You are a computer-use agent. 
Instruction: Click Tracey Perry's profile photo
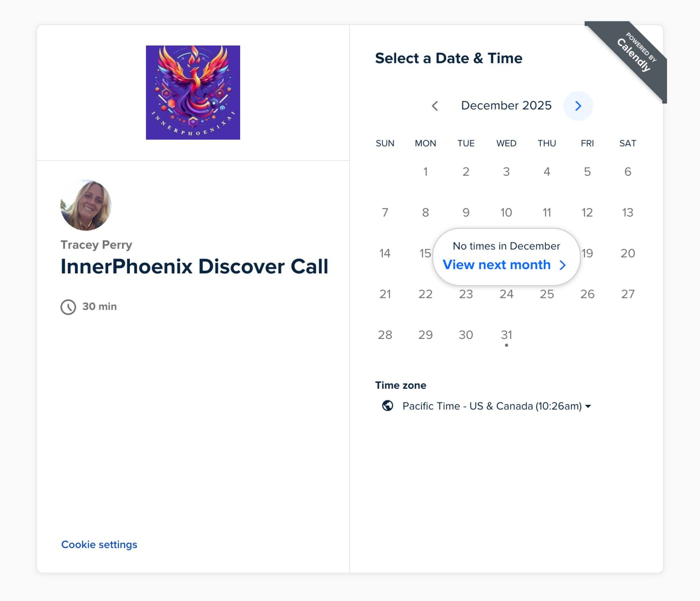86,205
